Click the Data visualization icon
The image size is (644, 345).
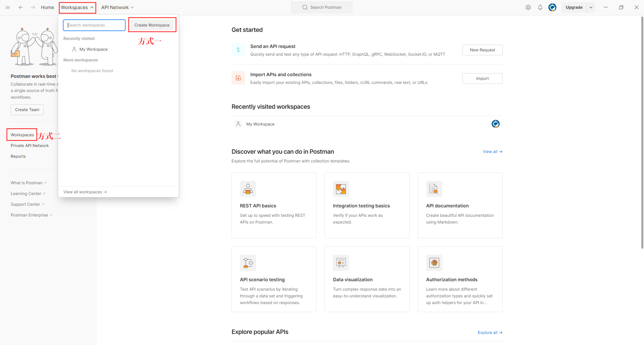[x=341, y=263]
